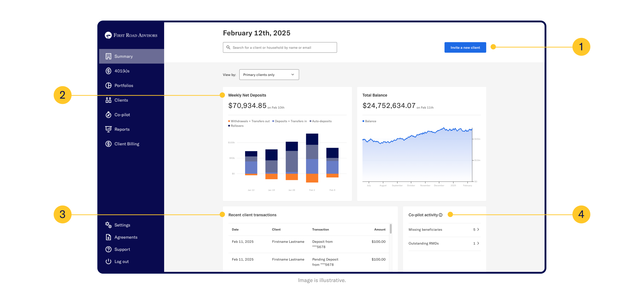This screenshot has height=295, width=644.
Task: Click the Portfolios pie chart icon
Action: [x=108, y=85]
